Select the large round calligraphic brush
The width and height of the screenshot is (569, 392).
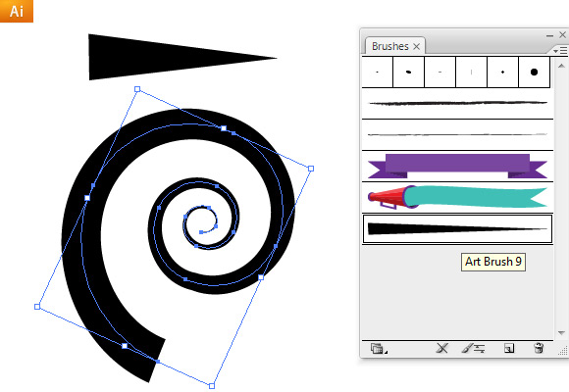[x=534, y=72]
